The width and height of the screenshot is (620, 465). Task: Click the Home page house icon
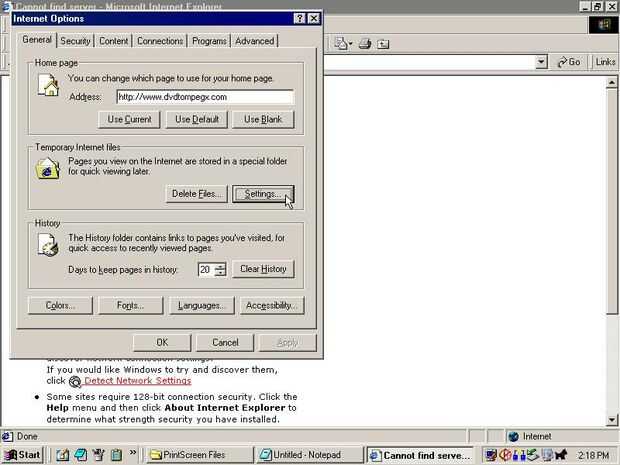[48, 85]
